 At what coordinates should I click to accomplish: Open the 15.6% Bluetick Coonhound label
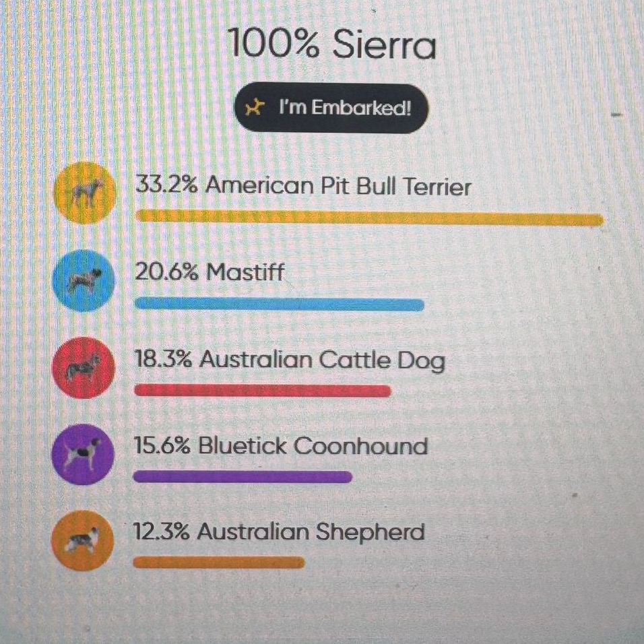281,446
